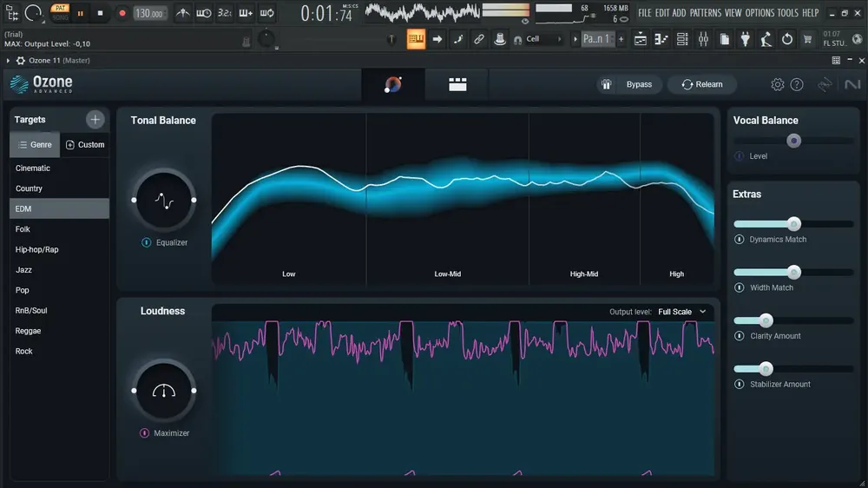Open the Channel rack icon
Viewport: 868px width, 488px height.
(x=682, y=39)
